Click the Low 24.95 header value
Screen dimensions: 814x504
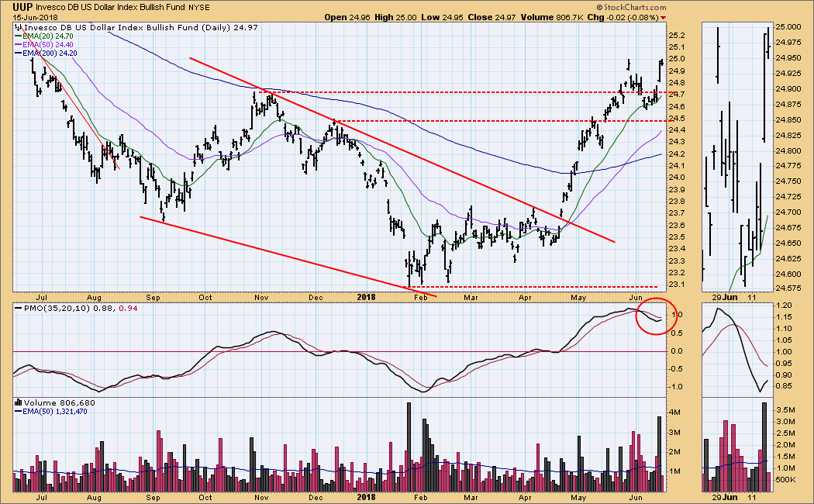pyautogui.click(x=443, y=17)
